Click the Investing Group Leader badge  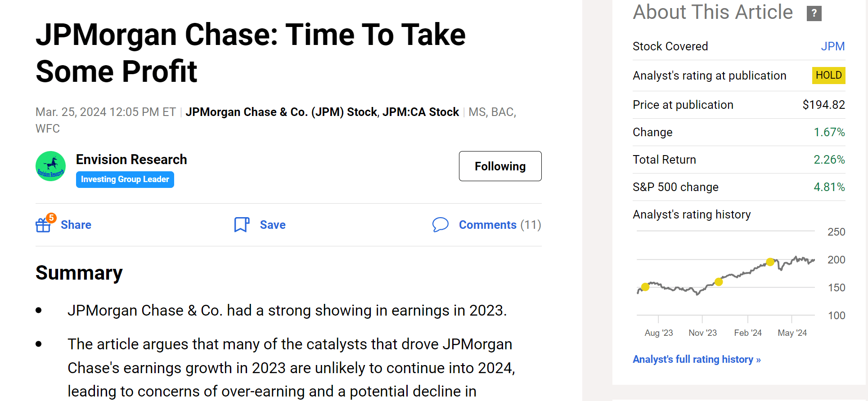coord(125,179)
